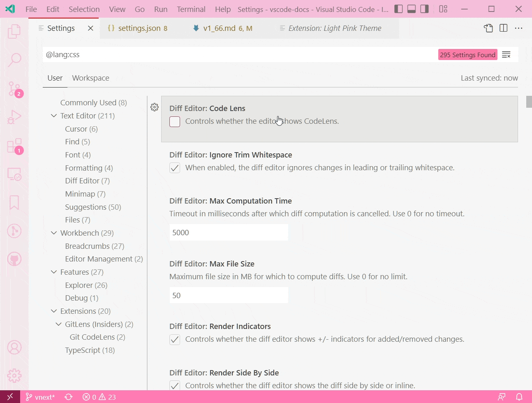Split the editor to the right
532x403 pixels.
pos(503,28)
